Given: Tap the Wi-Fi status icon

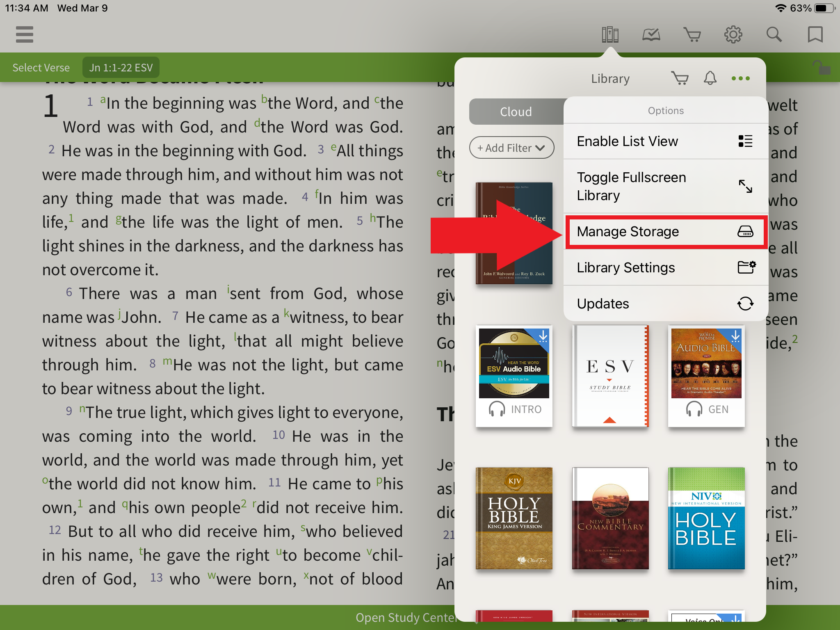Looking at the screenshot, I should coord(781,8).
